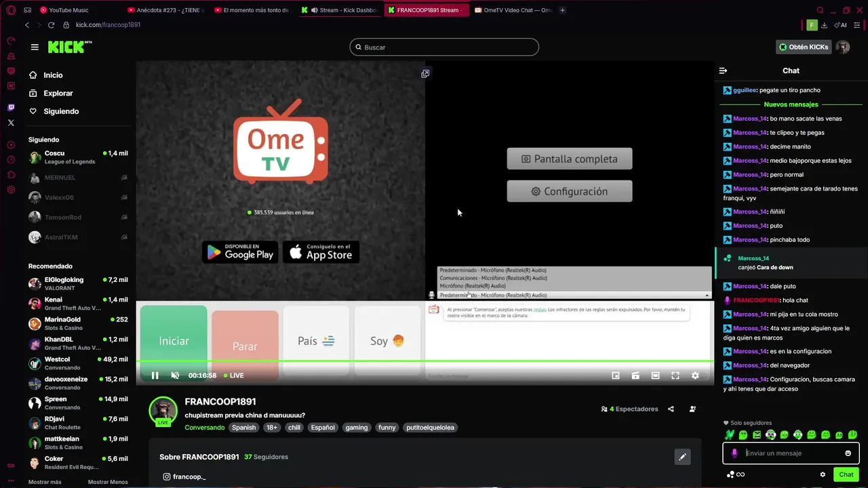Click the purple microphone chat identity icon
Screen dimensions: 868x488
(734, 453)
